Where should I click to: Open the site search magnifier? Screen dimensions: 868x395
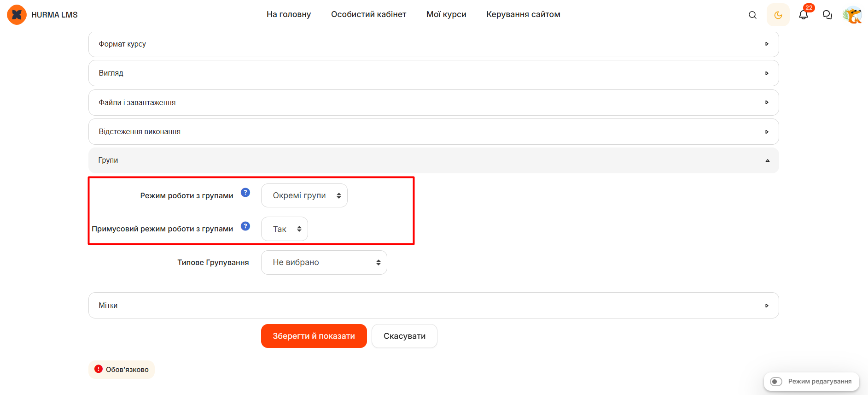click(x=752, y=15)
